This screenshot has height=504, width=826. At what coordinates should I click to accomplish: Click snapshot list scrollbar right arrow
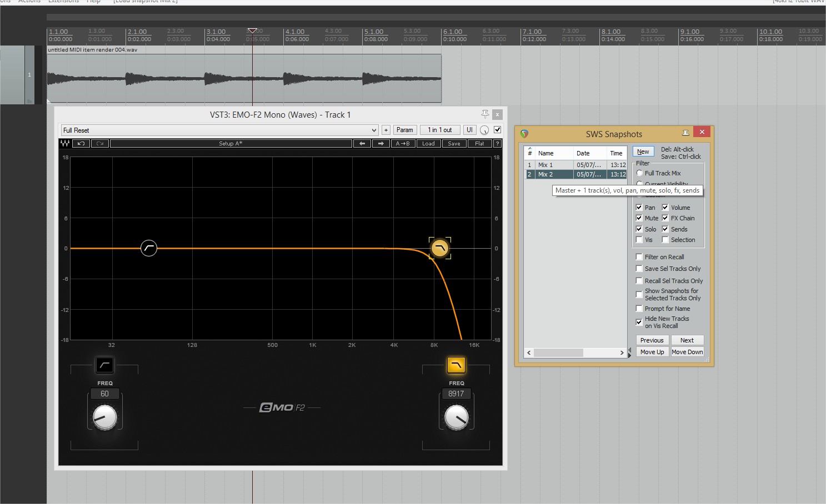pyautogui.click(x=622, y=352)
